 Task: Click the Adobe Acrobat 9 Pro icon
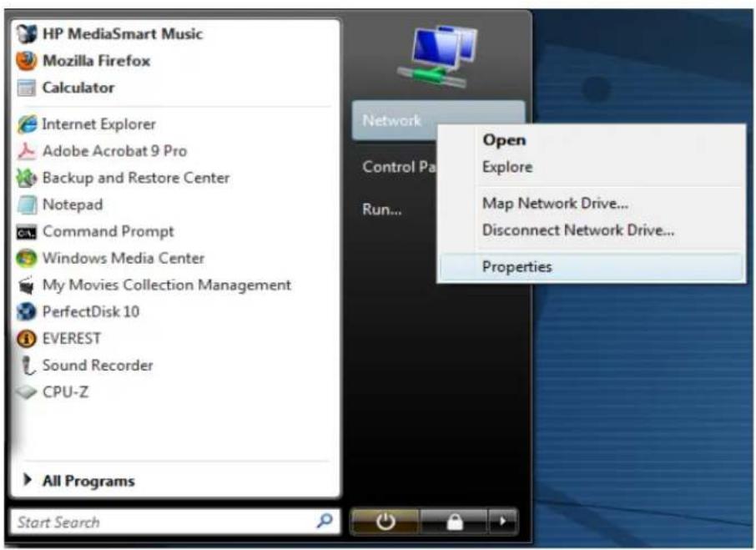click(27, 151)
